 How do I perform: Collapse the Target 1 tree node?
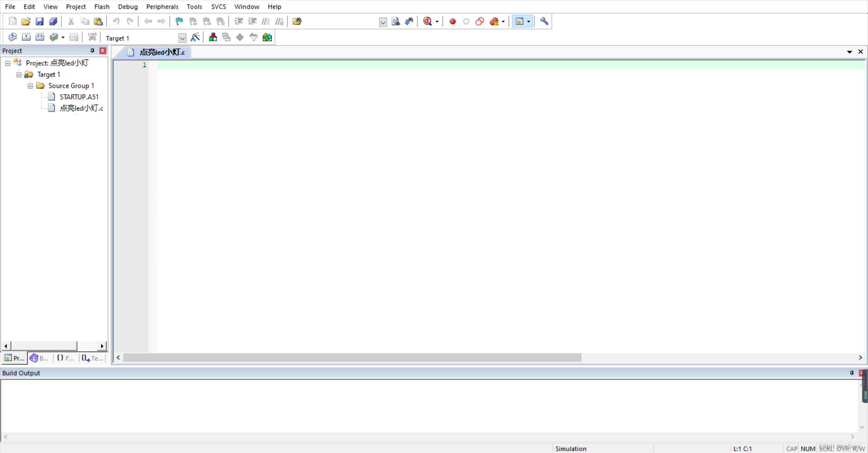tap(19, 75)
